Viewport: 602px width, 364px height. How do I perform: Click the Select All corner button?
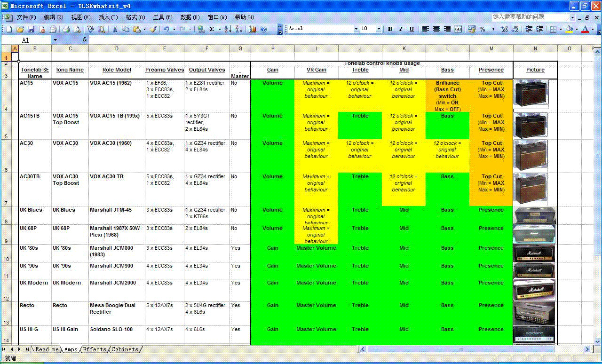coord(6,48)
